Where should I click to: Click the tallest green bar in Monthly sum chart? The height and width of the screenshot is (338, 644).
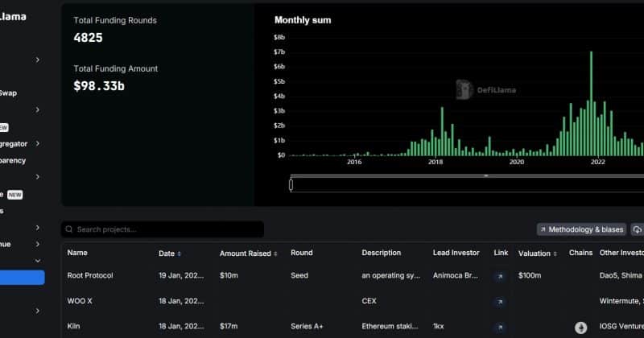pos(591,104)
